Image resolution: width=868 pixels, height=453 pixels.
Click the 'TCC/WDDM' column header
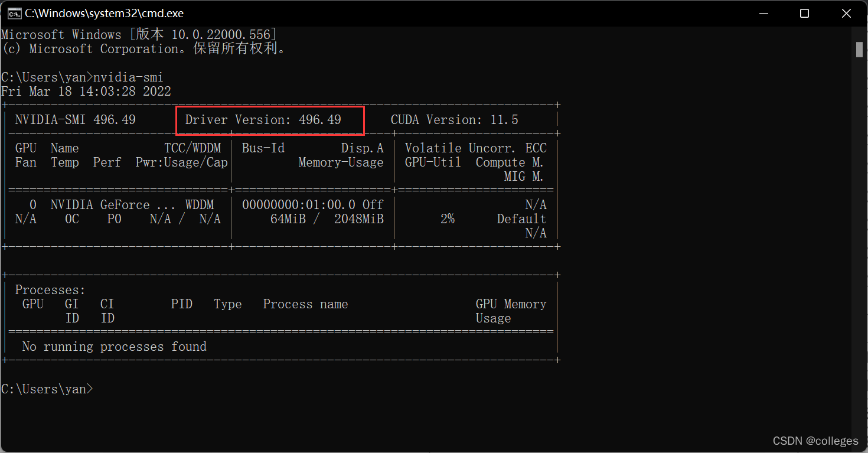tap(192, 148)
